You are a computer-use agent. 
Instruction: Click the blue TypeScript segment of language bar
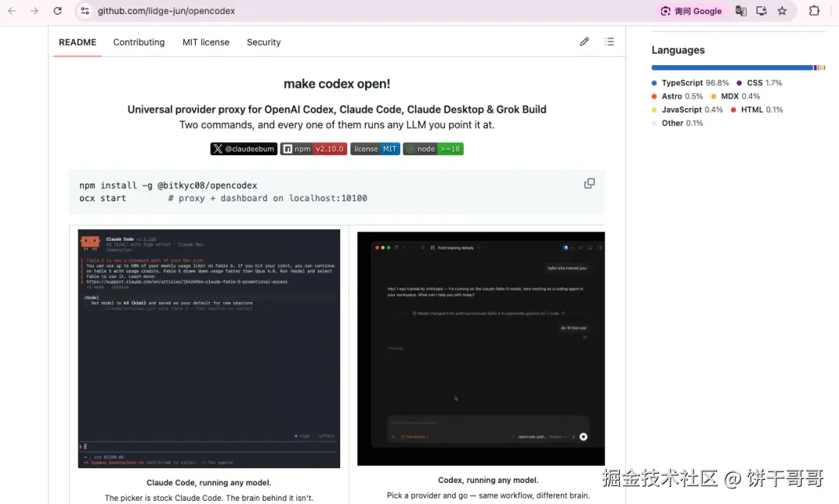pos(732,68)
